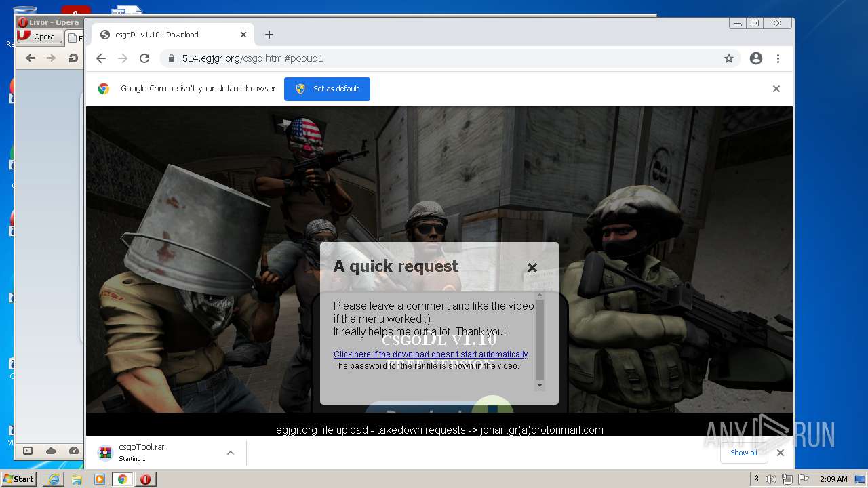Open Chrome's three-dot menu
868x488 pixels.
[778, 58]
